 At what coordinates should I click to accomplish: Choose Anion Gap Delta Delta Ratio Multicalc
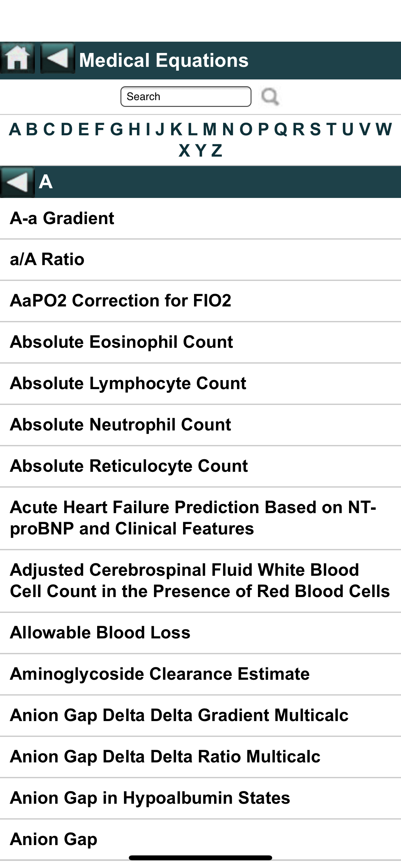(x=200, y=757)
